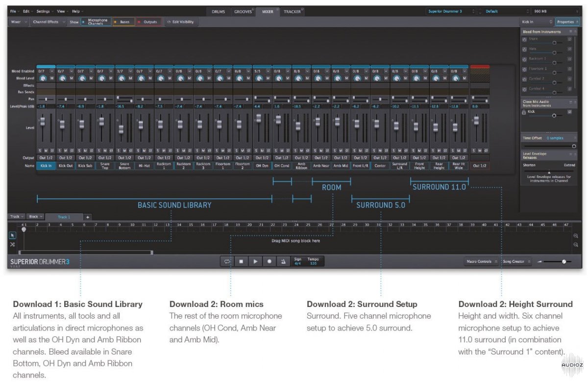
Task: Select the scissors cut tool in timeline
Action: [x=13, y=244]
